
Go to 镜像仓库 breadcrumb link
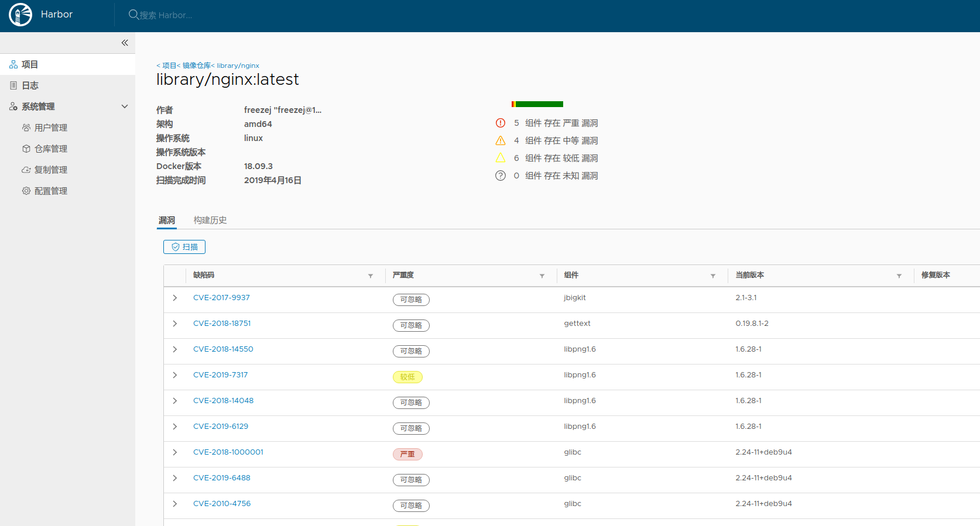pyautogui.click(x=196, y=66)
